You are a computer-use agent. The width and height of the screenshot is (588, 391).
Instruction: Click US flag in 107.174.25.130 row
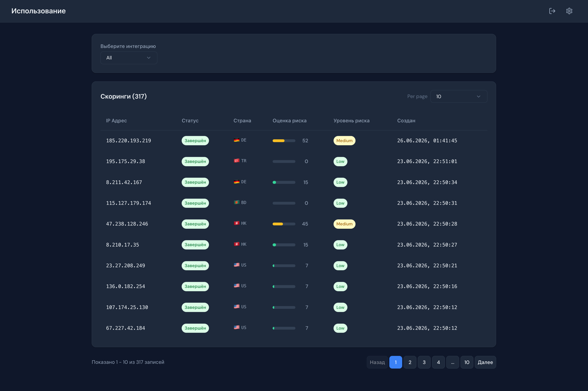[x=237, y=307]
